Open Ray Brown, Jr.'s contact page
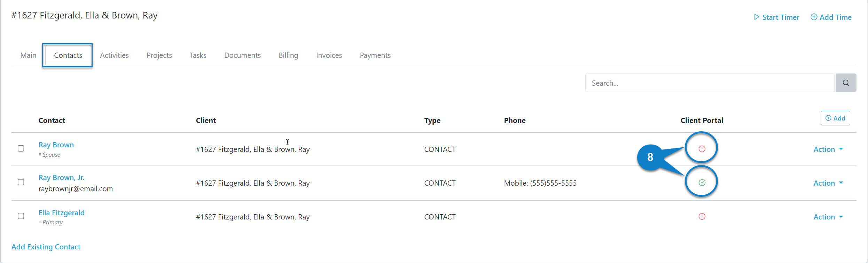The image size is (868, 263). tap(61, 177)
